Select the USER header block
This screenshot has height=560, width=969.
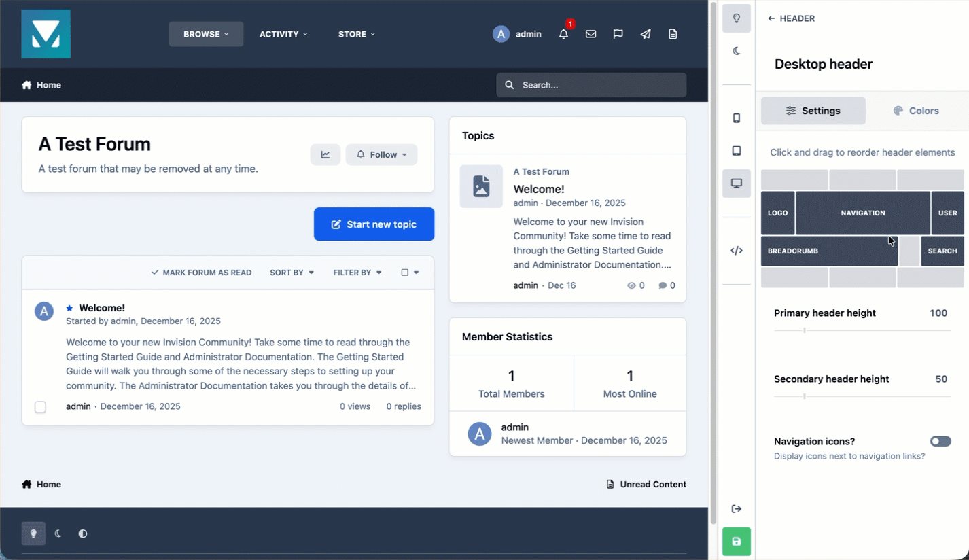[947, 213]
